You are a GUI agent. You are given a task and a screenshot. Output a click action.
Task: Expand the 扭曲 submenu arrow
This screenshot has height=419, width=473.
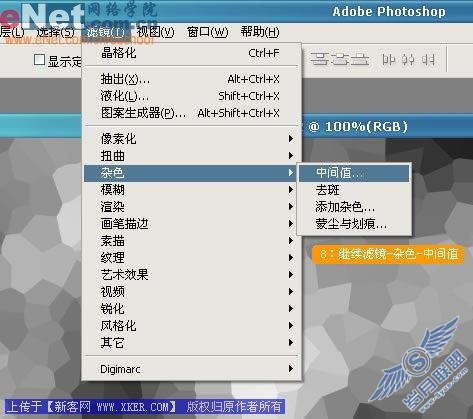(x=291, y=155)
